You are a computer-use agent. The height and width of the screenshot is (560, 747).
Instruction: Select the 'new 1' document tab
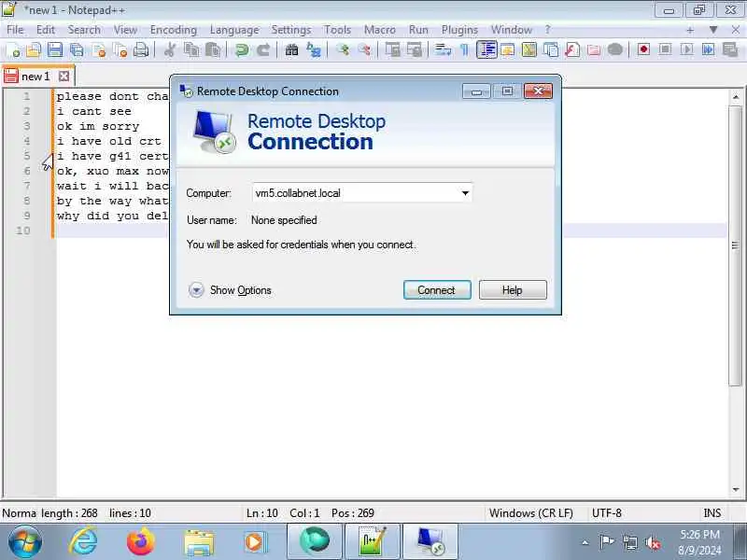click(35, 77)
